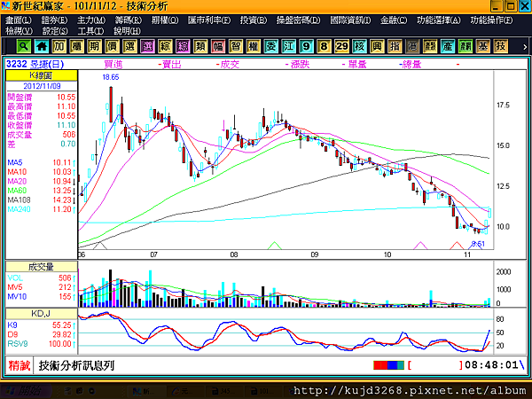Image resolution: width=532 pixels, height=399 pixels.
Task: Click the cyan 核 toolbar icon
Action: point(359,46)
